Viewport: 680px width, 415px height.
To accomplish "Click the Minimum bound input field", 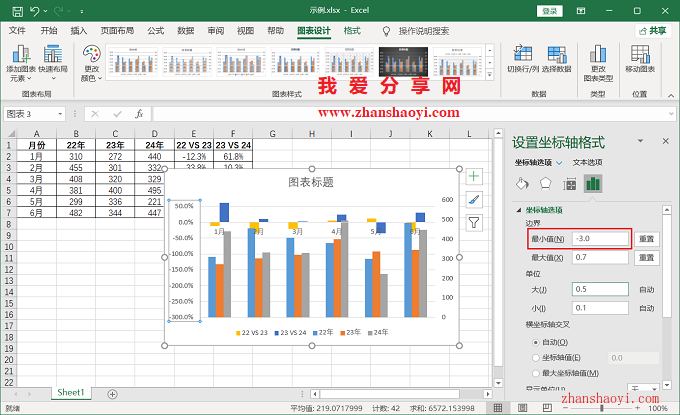I will [x=600, y=239].
